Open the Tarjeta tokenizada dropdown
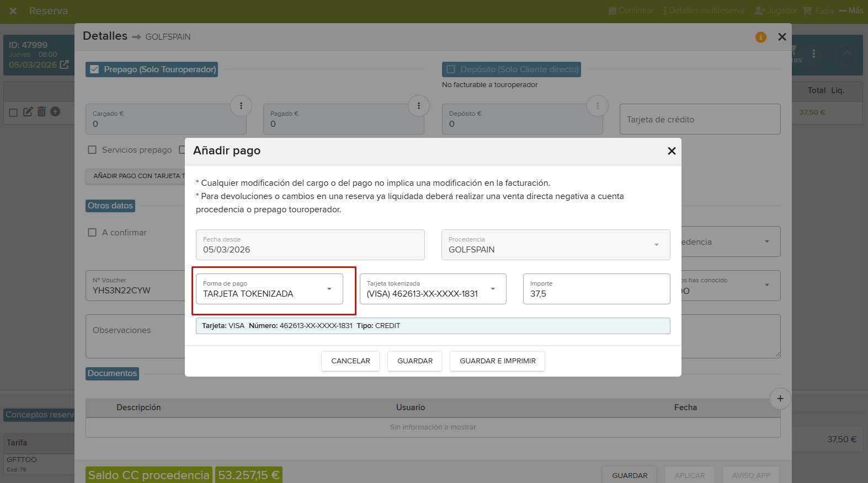This screenshot has width=868, height=483. (433, 289)
